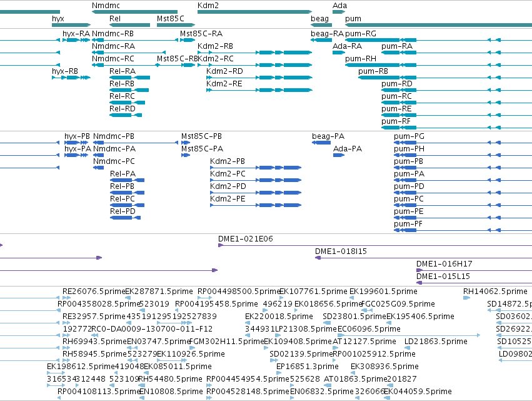Viewport: 532px width, 401px height.
Task: Select transcript Kdm2-RE
Action: pos(224,84)
